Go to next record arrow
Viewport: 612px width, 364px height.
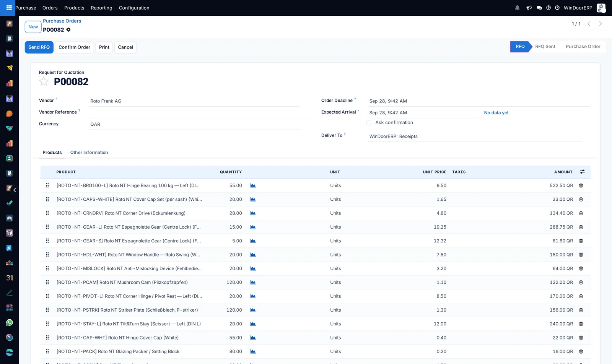tap(601, 24)
